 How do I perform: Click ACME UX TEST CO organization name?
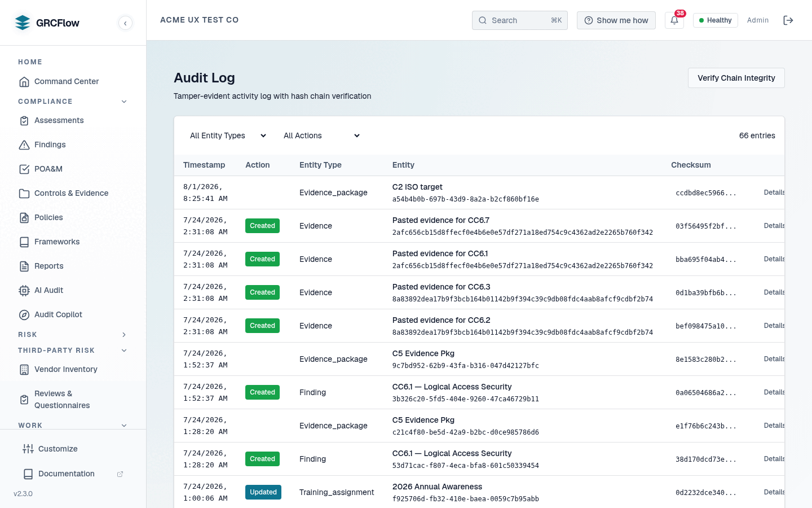tap(200, 20)
